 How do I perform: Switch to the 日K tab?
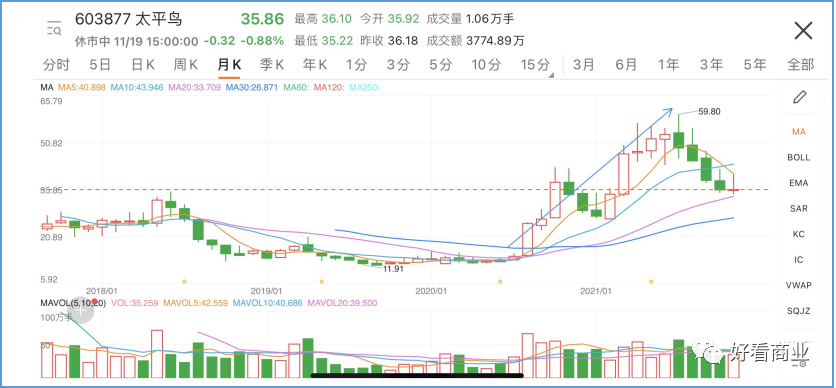143,65
